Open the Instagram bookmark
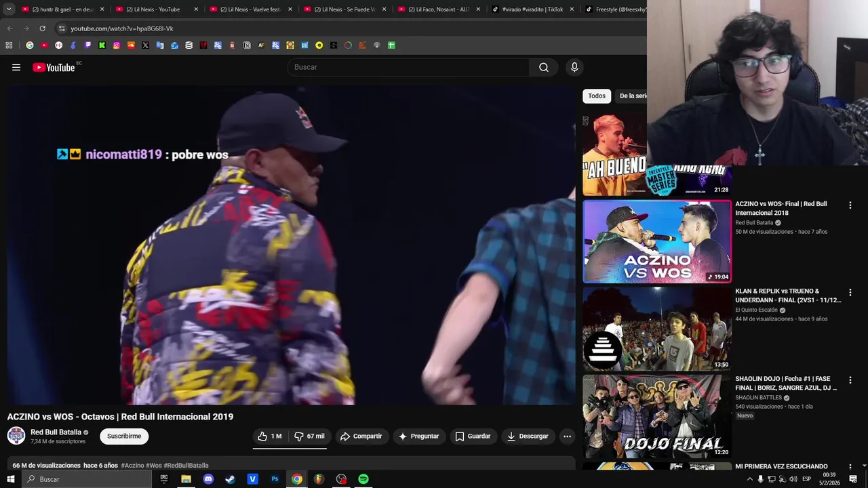This screenshot has width=868, height=488. coord(117,45)
